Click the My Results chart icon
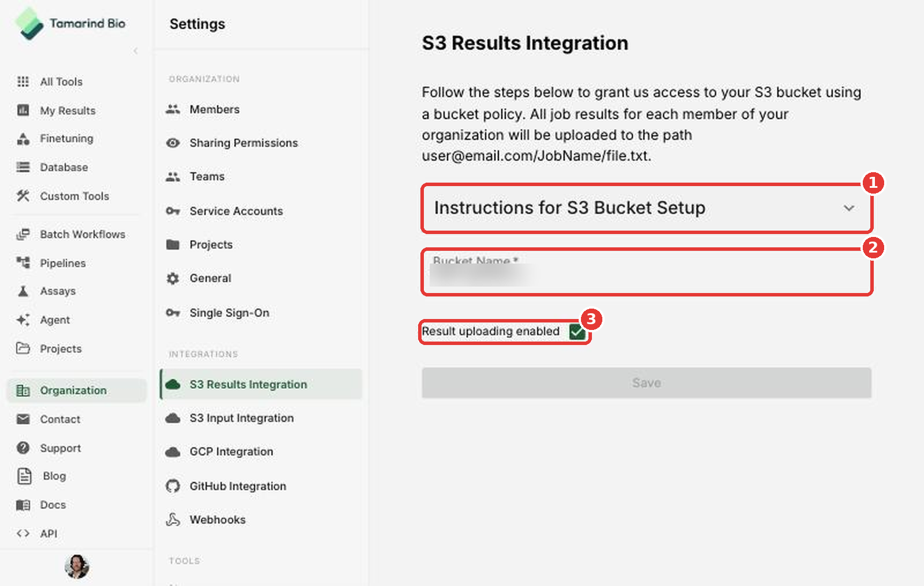This screenshot has width=924, height=586. pos(23,110)
